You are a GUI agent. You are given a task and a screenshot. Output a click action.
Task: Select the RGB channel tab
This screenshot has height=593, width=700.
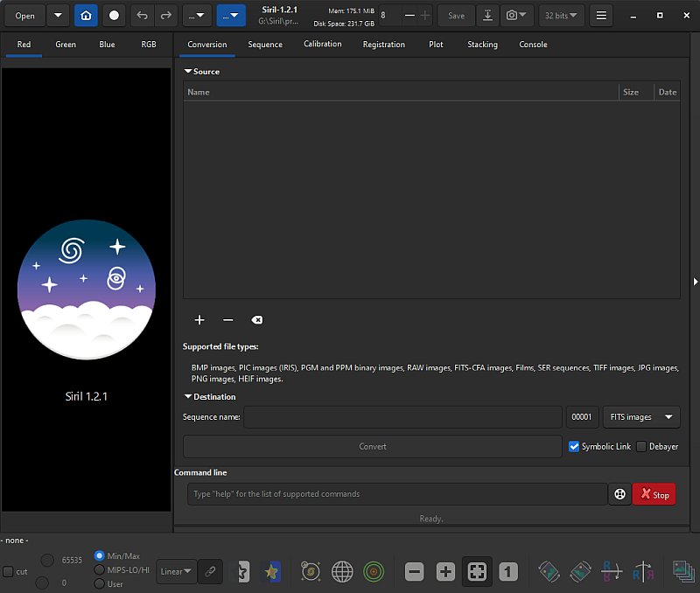coord(149,45)
